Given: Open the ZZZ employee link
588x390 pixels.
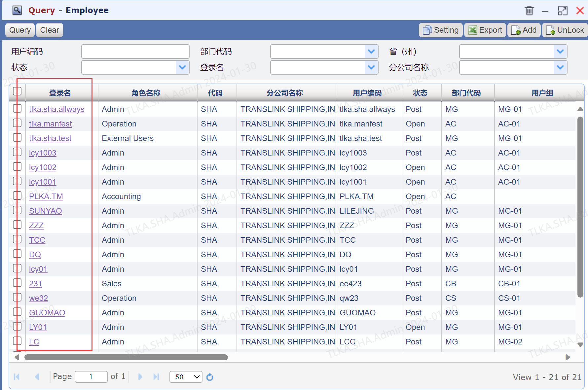Looking at the screenshot, I should pos(36,226).
